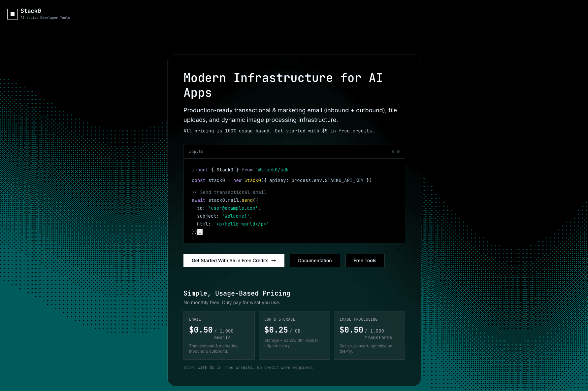Select the IMAGE PROCESSING pricing card label
Screen dimensions: 588x391
pos(358,319)
